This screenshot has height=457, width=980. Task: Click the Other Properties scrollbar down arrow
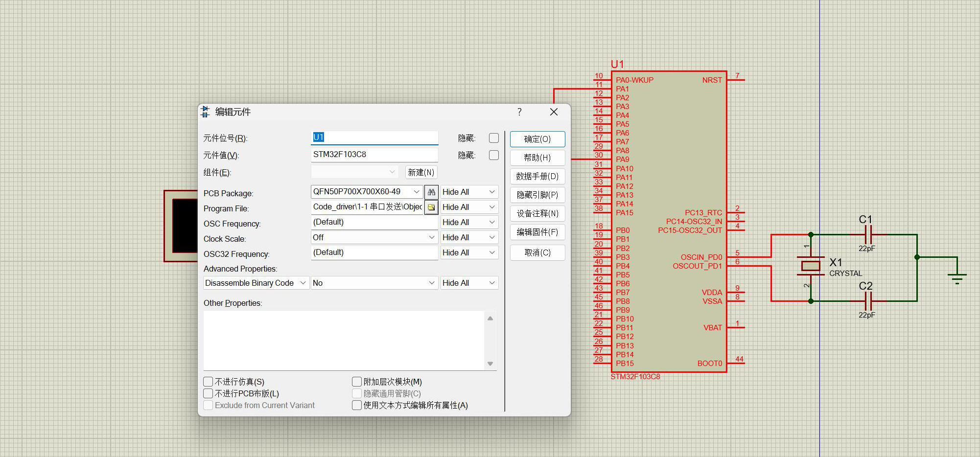(490, 364)
